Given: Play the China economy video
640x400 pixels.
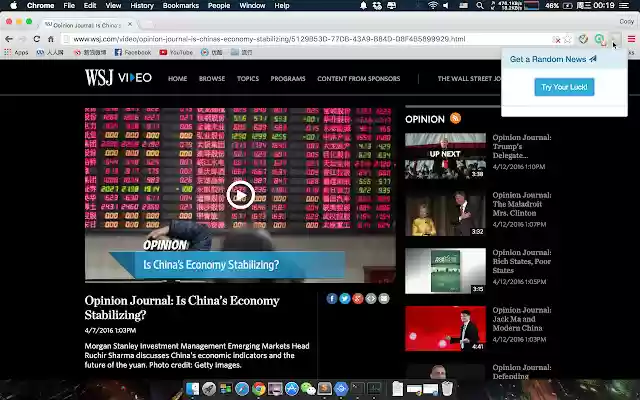Looking at the screenshot, I should [x=240, y=195].
